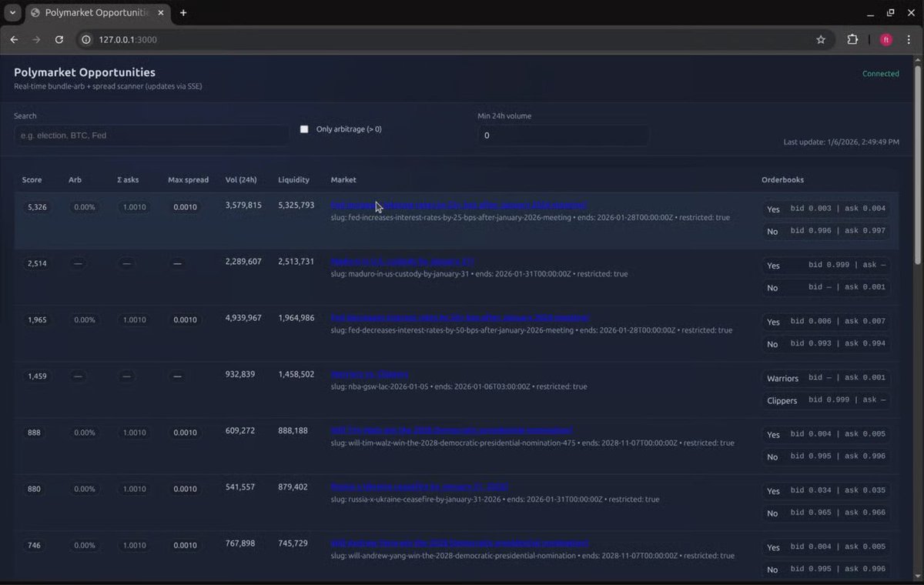Open the Fed increases rates 25 bps market link
Screen dimensions: 924x585
tap(459, 205)
